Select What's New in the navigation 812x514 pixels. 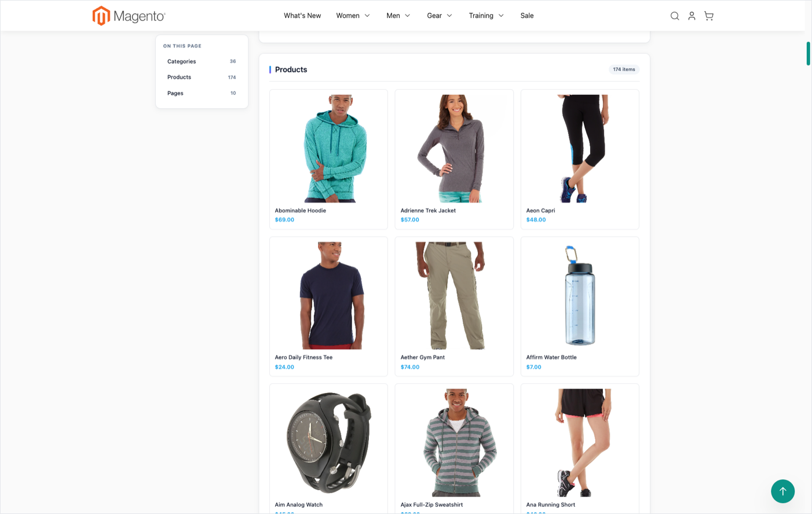click(x=302, y=16)
